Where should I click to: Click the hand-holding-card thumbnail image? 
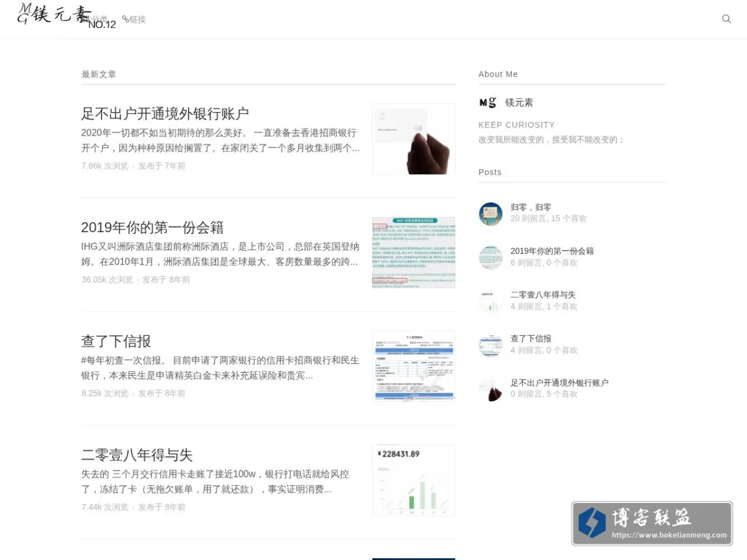[414, 139]
